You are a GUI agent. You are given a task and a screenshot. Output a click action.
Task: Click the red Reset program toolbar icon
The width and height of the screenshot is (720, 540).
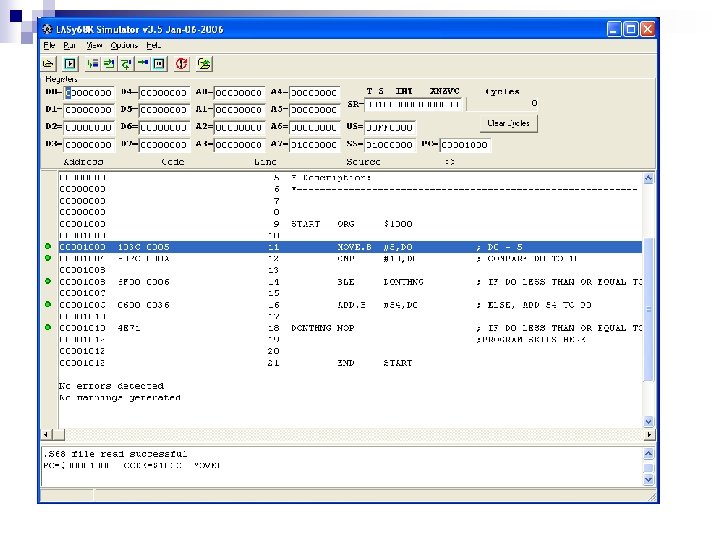[181, 63]
